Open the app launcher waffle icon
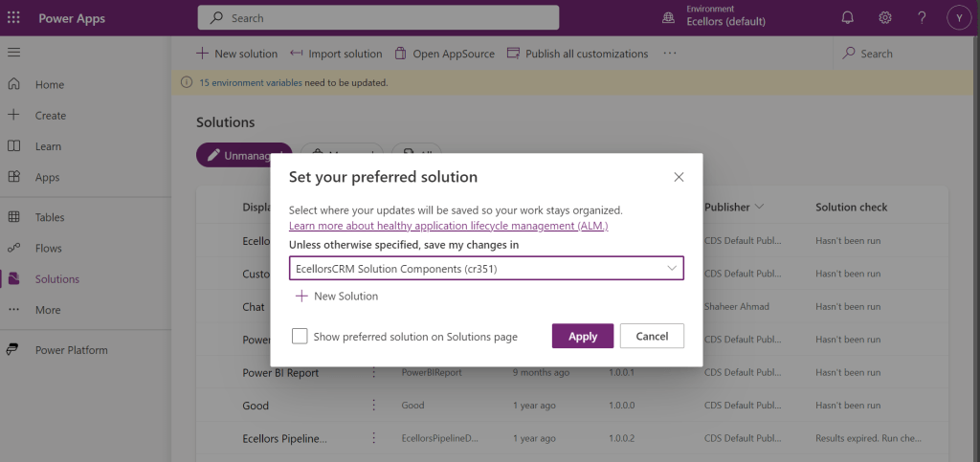The image size is (980, 462). [x=14, y=18]
